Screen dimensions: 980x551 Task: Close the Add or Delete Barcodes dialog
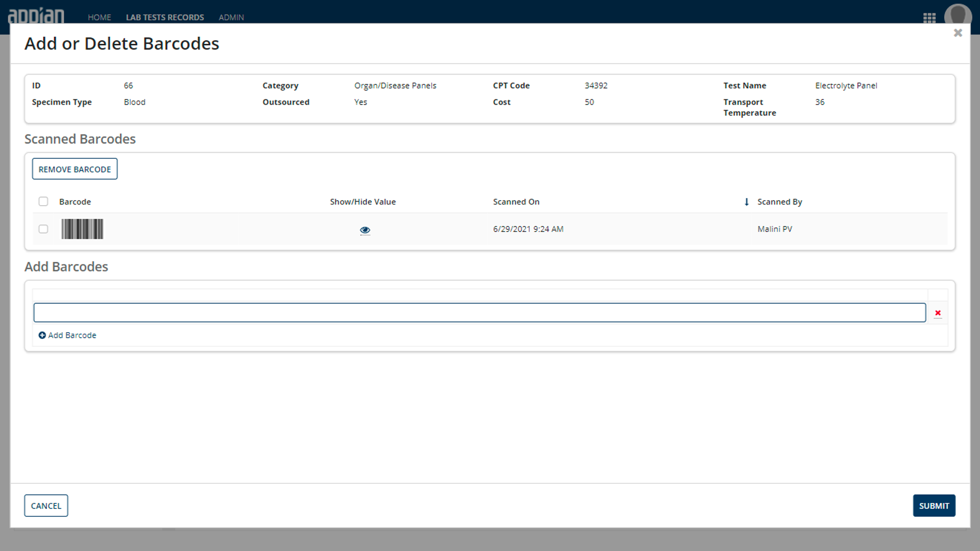pyautogui.click(x=958, y=33)
